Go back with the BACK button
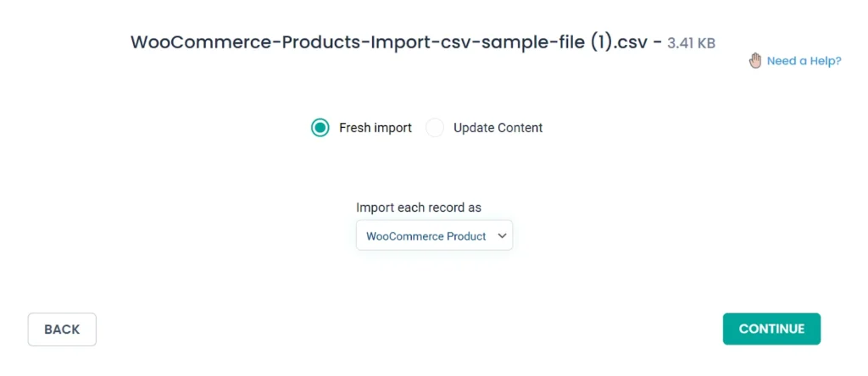Image resolution: width=868 pixels, height=376 pixels. point(62,329)
